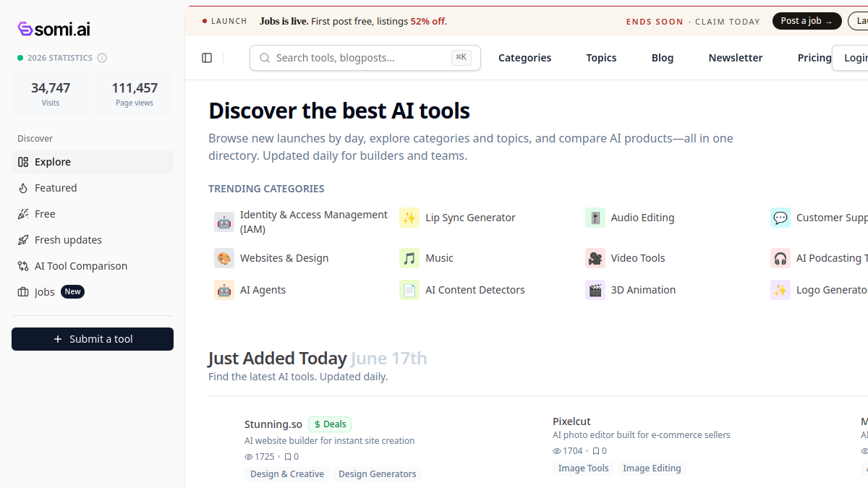The height and width of the screenshot is (488, 868).
Task: Click the Customer Support speech bubble icon
Action: (780, 218)
